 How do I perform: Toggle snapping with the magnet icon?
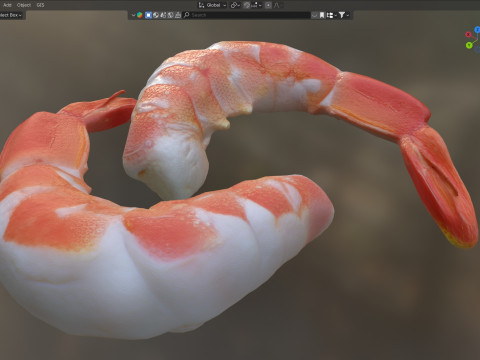pyautogui.click(x=247, y=5)
